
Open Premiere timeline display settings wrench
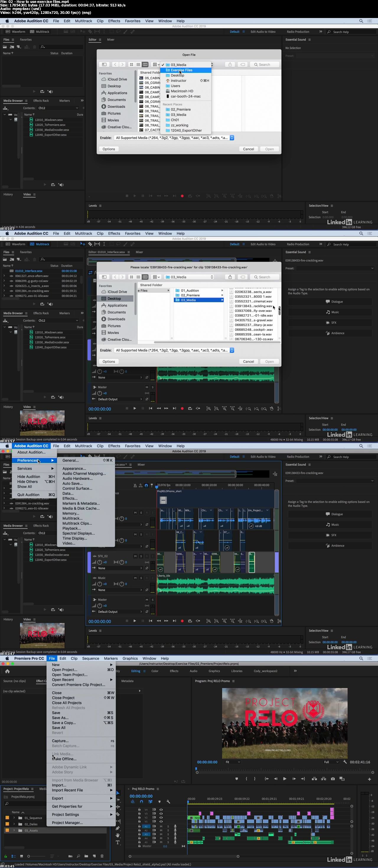pyautogui.click(x=168, y=802)
